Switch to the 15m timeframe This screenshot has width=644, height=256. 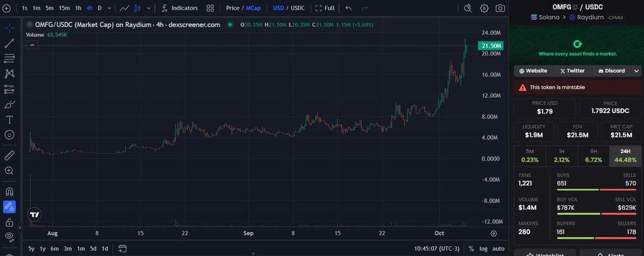pyautogui.click(x=64, y=8)
